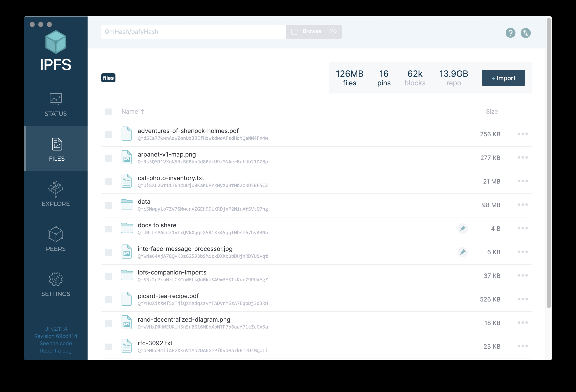576x392 pixels.
Task: Click the Browse button
Action: click(314, 32)
